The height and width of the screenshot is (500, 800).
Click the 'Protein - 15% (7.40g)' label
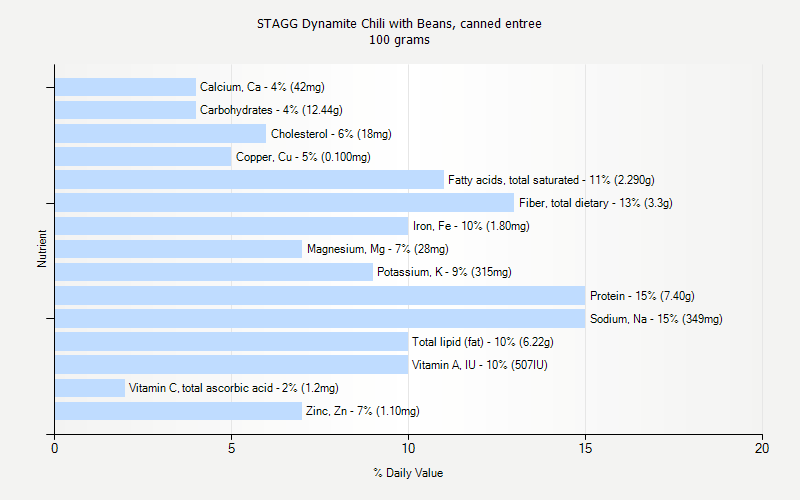tap(642, 295)
